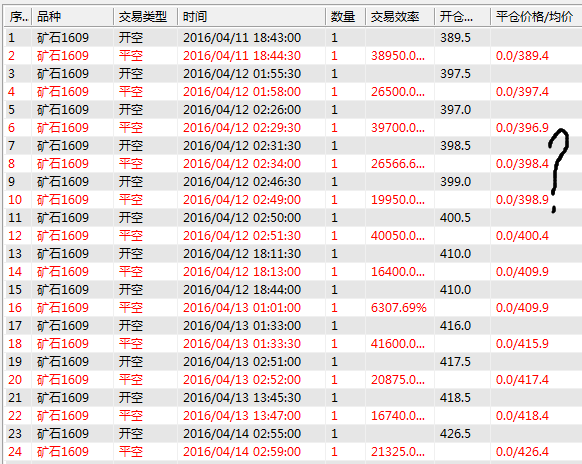Click efficiency value 40050.0...

[398, 236]
